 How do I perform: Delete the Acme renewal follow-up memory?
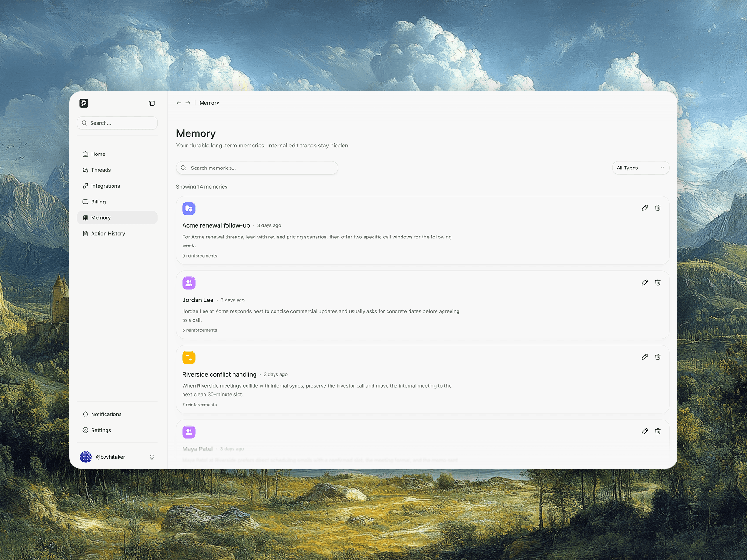coord(658,208)
